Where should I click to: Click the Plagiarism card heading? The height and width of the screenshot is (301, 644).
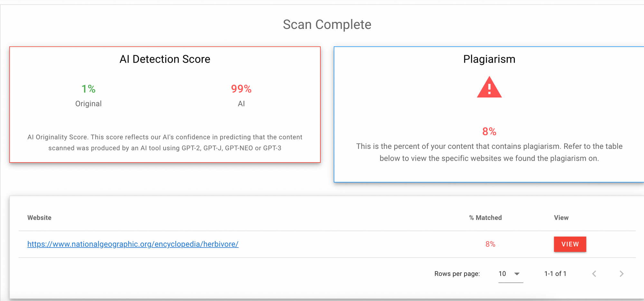(489, 59)
